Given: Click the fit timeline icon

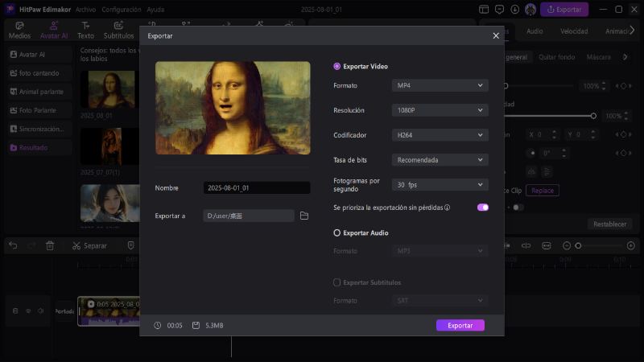Looking at the screenshot, I should click(x=547, y=246).
